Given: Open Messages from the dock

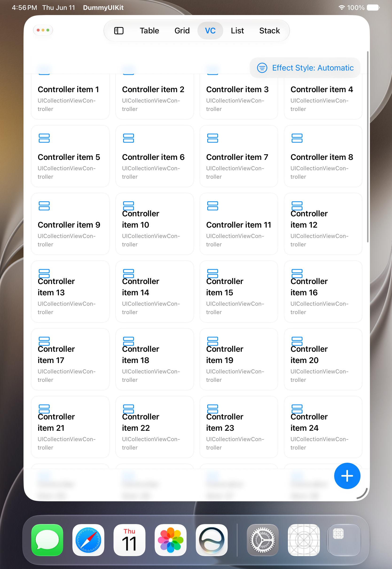Looking at the screenshot, I should coord(47,540).
